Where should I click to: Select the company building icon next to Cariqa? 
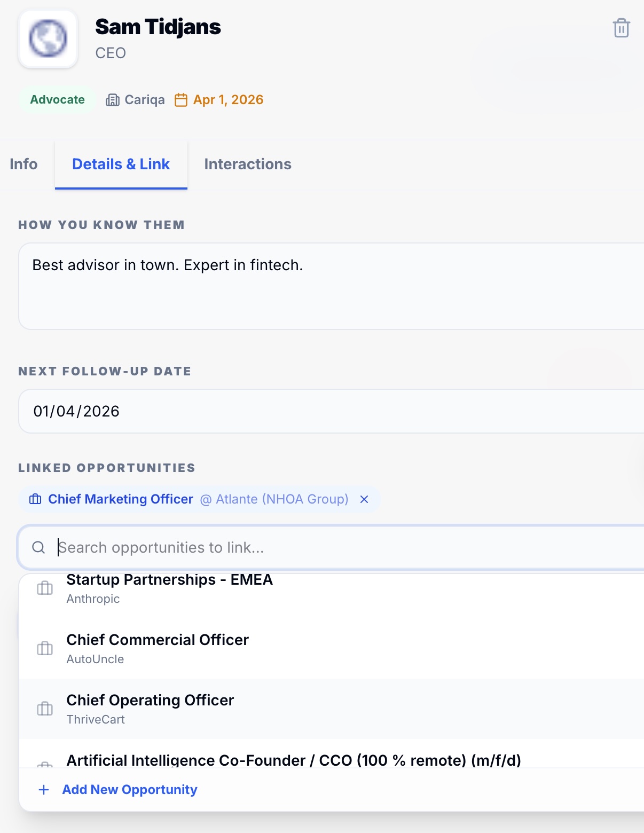[x=114, y=99]
